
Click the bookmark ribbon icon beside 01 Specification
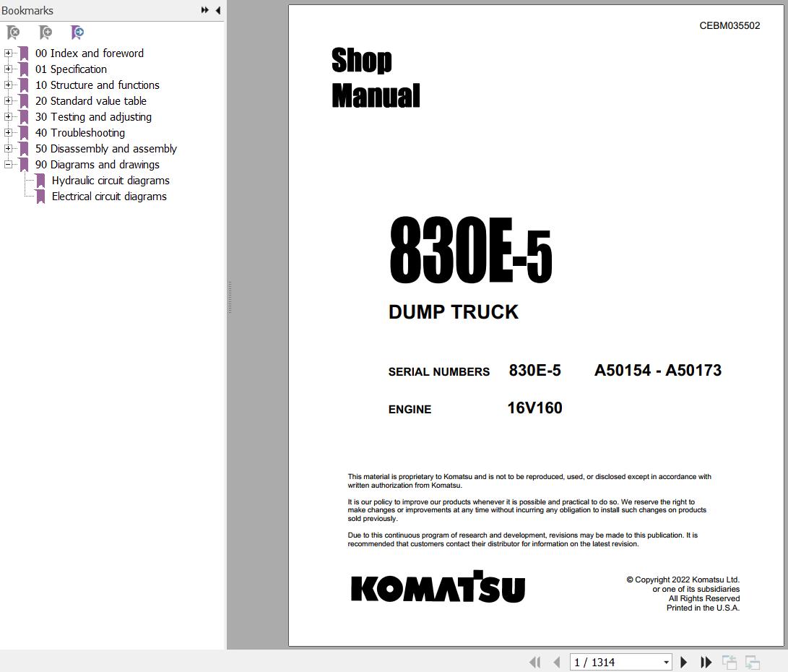click(24, 69)
